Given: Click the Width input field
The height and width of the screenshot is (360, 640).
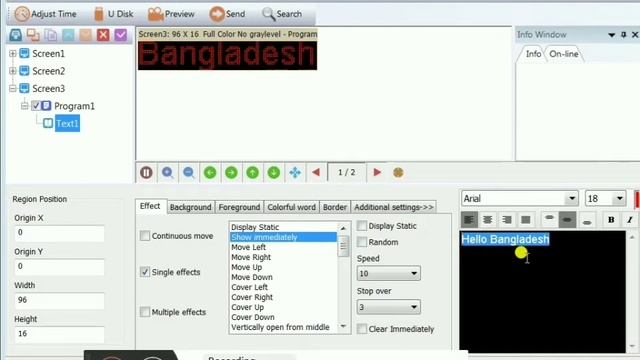Looking at the screenshot, I should [59, 300].
